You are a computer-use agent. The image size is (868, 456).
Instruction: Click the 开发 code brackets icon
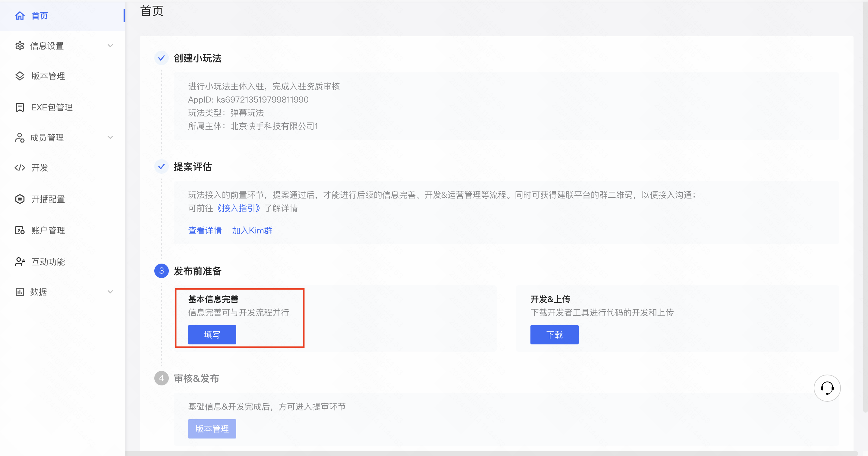[20, 168]
